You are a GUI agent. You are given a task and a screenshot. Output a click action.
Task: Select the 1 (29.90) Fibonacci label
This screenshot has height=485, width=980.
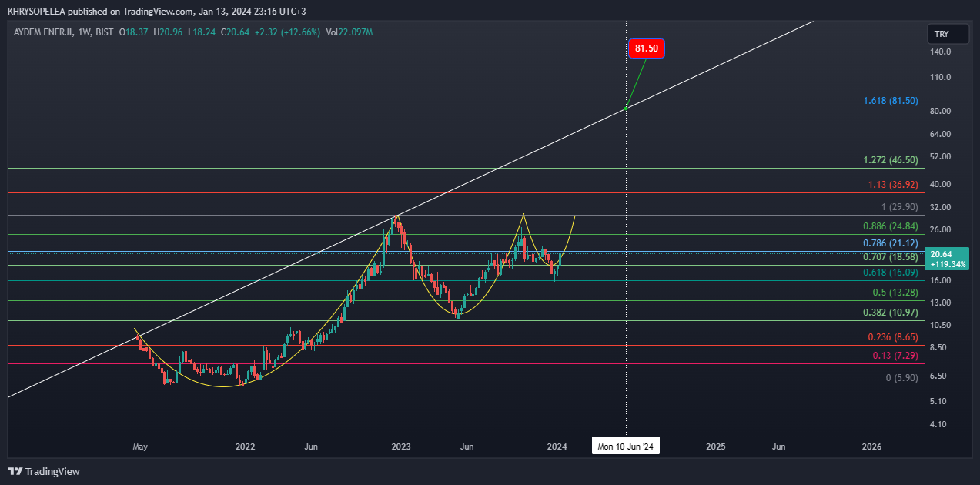(x=900, y=207)
